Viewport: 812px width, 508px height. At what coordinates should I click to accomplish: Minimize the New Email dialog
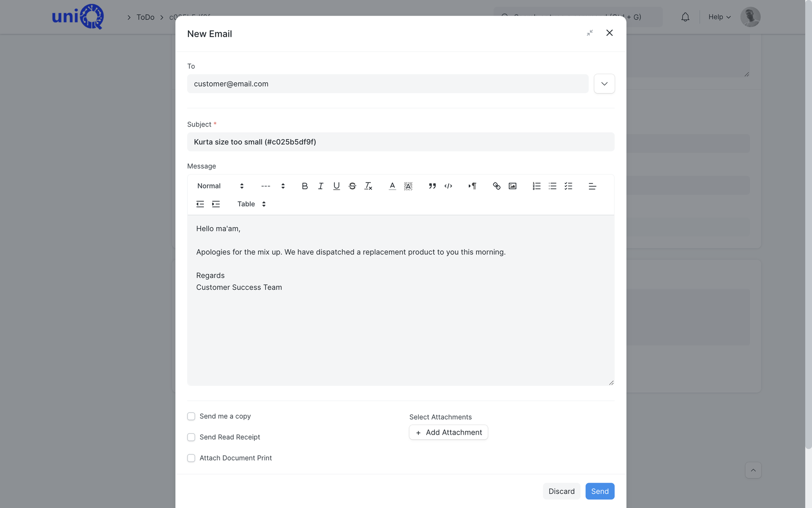pos(590,33)
